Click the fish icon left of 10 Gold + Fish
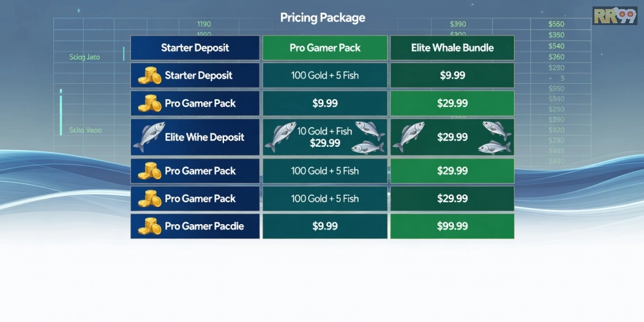644x322 pixels. click(280, 137)
